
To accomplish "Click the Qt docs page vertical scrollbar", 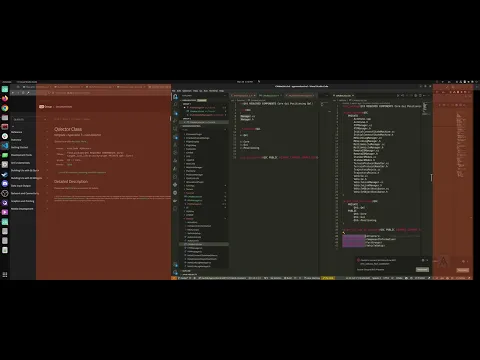I will pos(170,118).
